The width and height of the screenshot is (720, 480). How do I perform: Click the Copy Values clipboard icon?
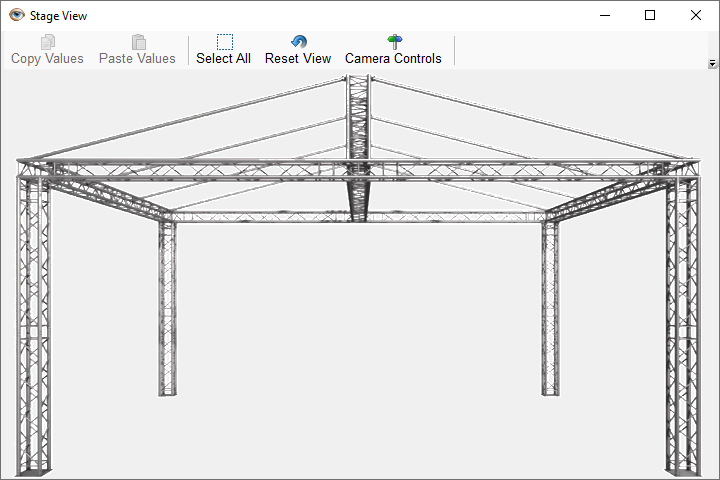coord(47,42)
